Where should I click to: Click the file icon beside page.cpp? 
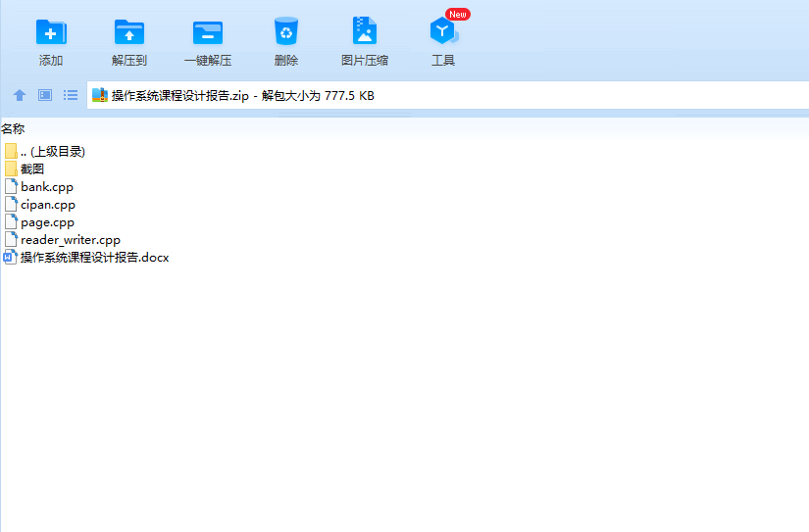point(11,221)
